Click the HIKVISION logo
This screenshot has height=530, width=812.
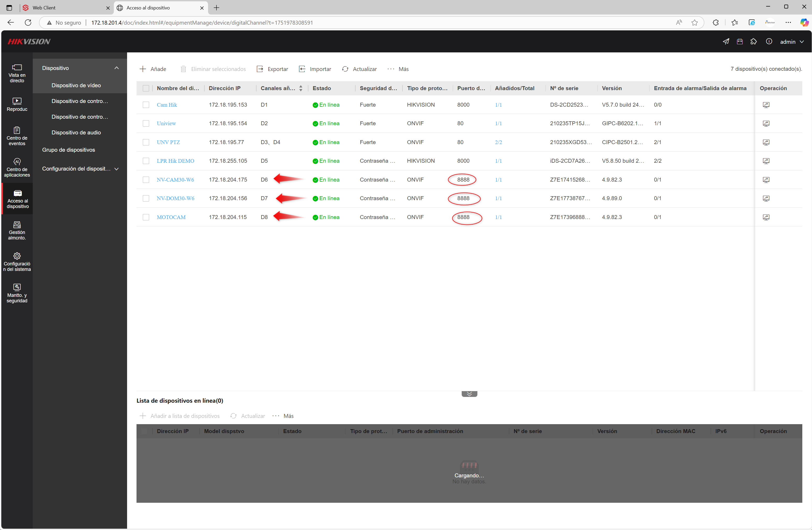29,42
